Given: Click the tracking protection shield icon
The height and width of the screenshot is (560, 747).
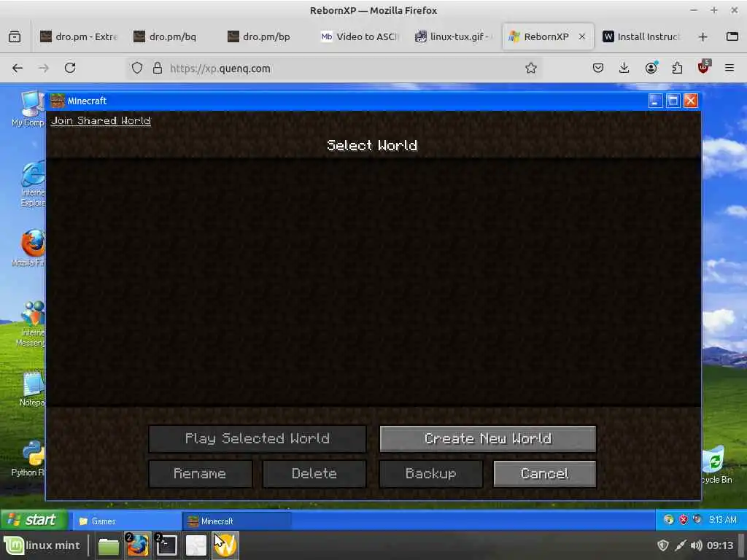Looking at the screenshot, I should (137, 68).
